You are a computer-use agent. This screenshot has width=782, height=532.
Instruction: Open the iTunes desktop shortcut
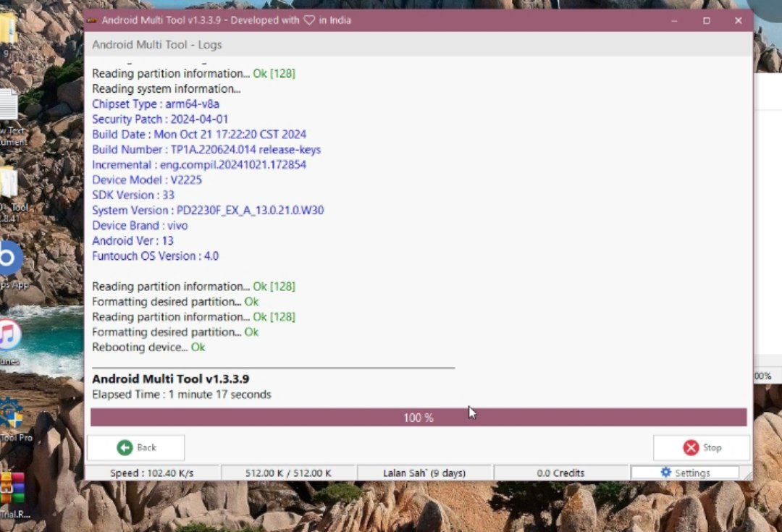tap(9, 335)
